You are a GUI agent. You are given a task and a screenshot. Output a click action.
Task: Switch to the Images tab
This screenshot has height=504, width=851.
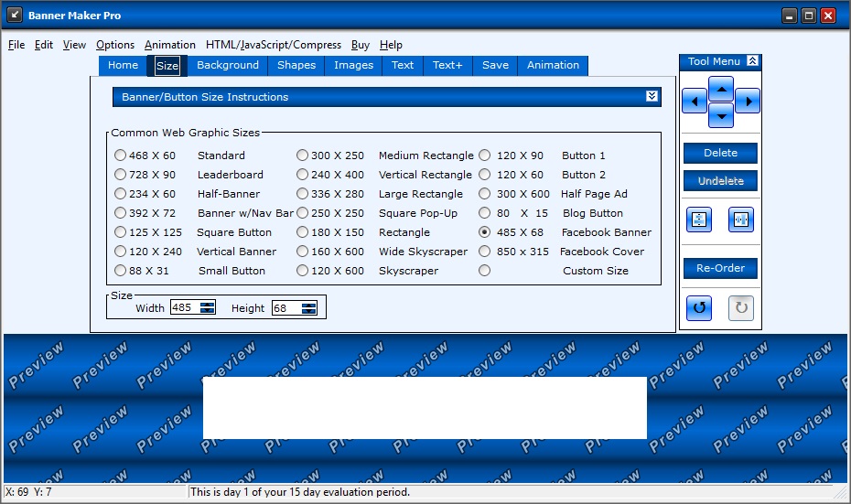pyautogui.click(x=354, y=65)
